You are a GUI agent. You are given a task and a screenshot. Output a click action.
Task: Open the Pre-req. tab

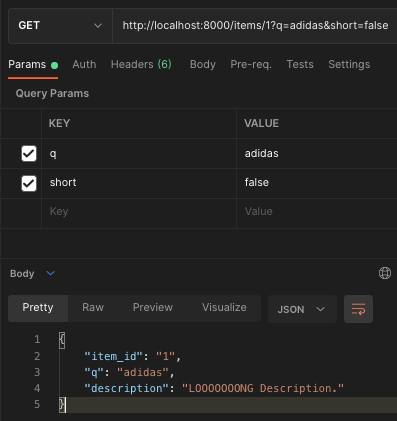(x=251, y=64)
